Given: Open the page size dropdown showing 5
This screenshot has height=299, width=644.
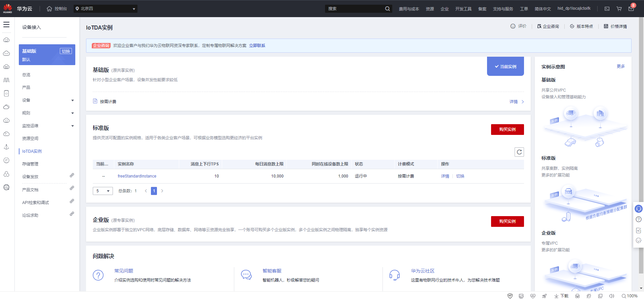Looking at the screenshot, I should pyautogui.click(x=103, y=191).
